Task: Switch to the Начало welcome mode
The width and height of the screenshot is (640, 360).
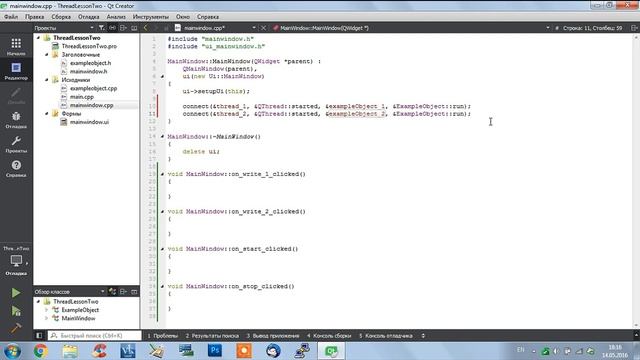Action: 16,46
